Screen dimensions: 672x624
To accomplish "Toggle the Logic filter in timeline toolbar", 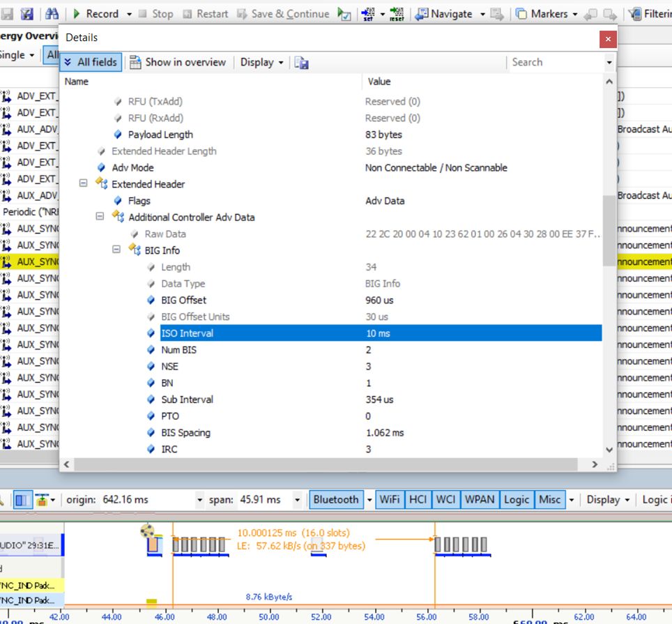I will pos(517,499).
